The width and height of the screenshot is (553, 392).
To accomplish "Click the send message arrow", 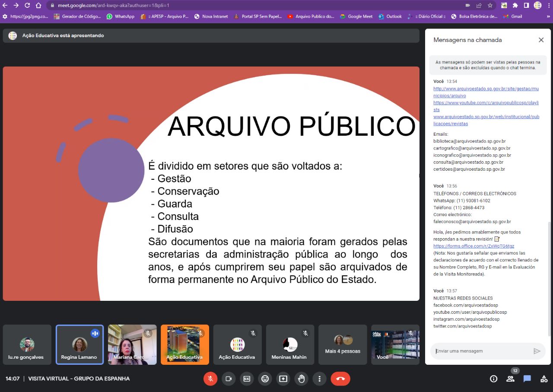I will [x=537, y=351].
